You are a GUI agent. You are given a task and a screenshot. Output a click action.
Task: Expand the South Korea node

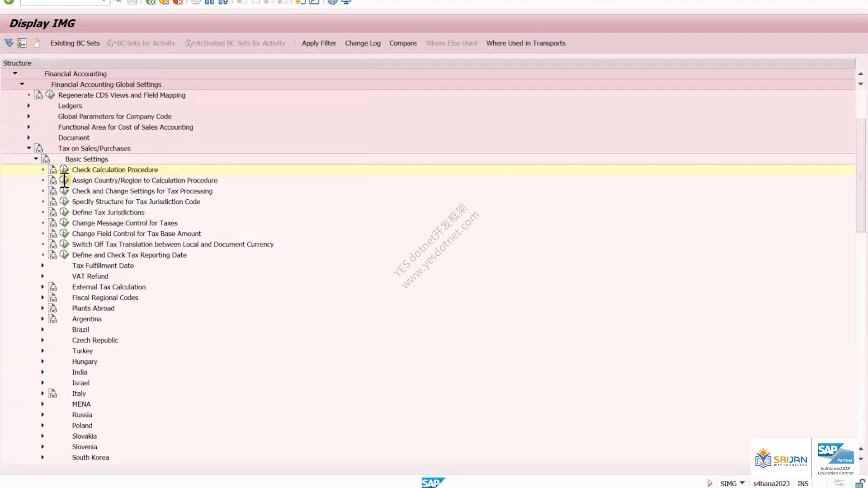point(42,457)
